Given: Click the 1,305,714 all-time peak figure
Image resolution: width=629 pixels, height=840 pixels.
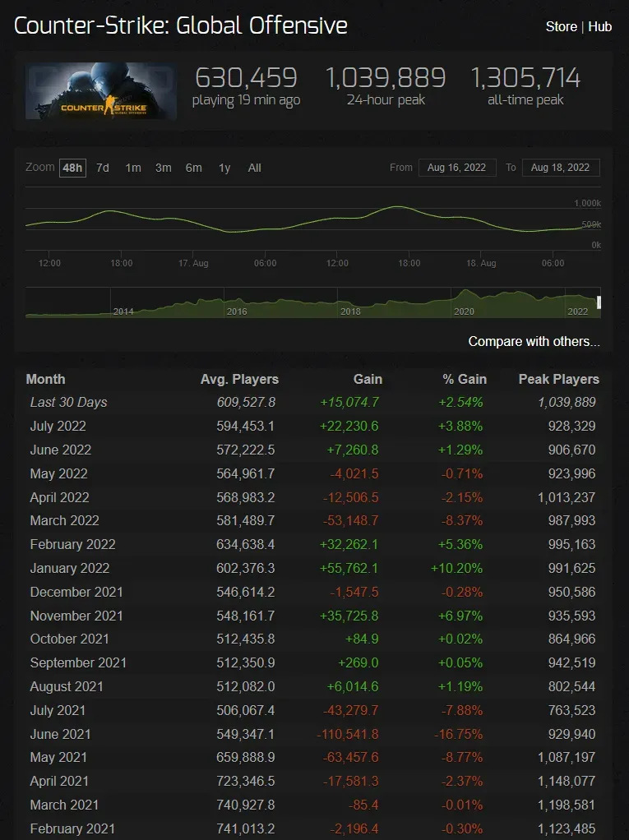Looking at the screenshot, I should coord(525,78).
